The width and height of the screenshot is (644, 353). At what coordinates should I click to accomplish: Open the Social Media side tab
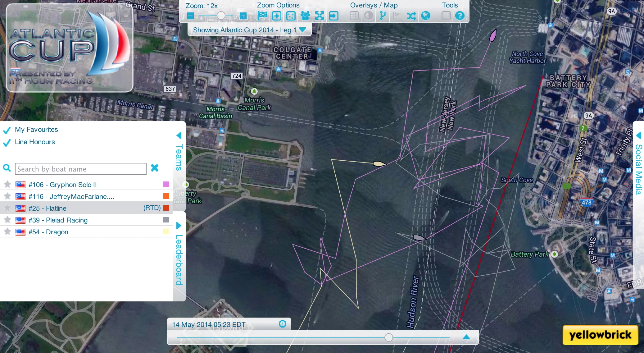click(638, 169)
